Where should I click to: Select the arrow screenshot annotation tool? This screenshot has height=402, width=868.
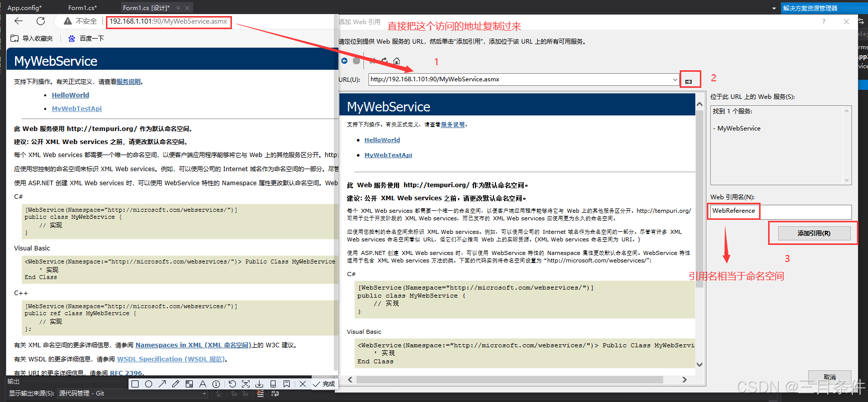(x=162, y=384)
